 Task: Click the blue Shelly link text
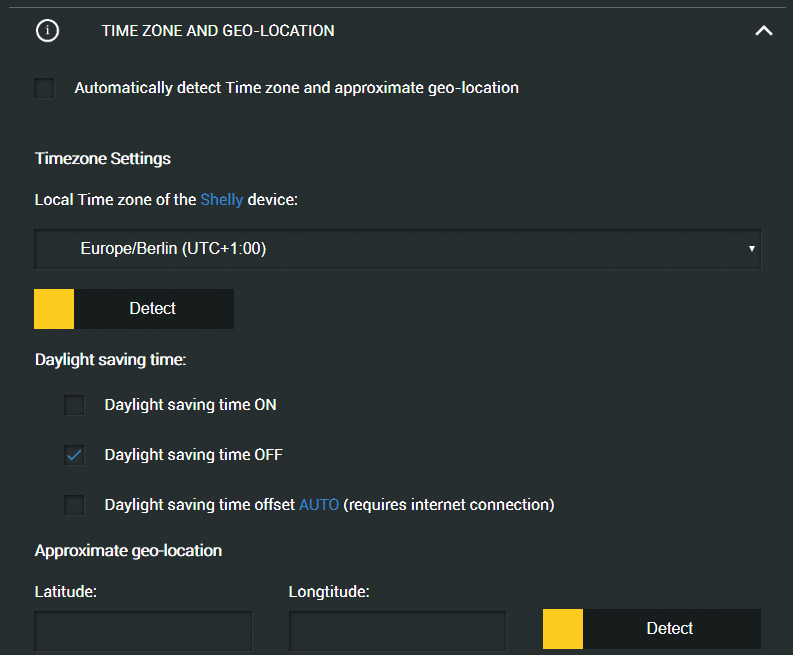point(222,200)
